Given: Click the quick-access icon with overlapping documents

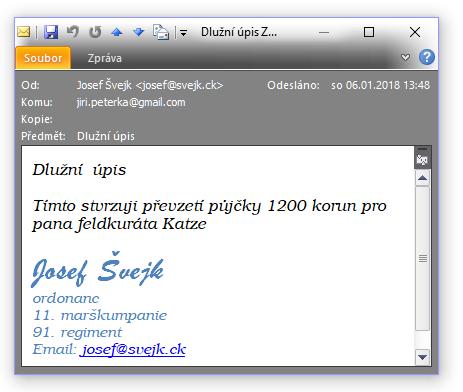Looking at the screenshot, I should pyautogui.click(x=161, y=32).
